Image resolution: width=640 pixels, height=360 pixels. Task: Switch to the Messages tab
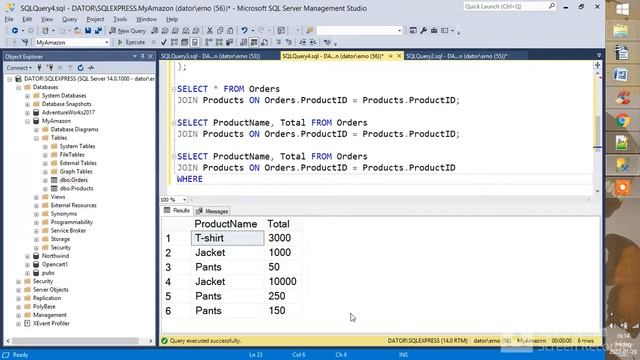212,211
